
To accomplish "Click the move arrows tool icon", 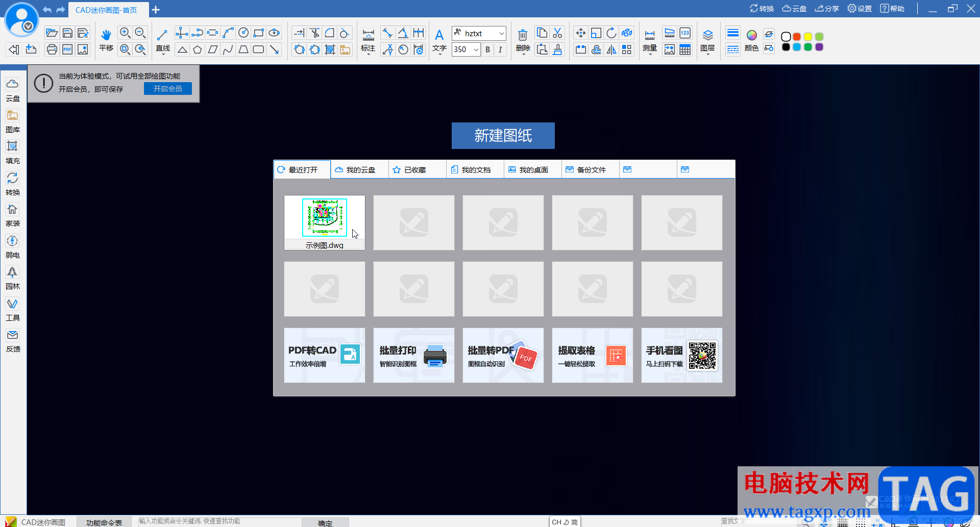I will [x=580, y=33].
